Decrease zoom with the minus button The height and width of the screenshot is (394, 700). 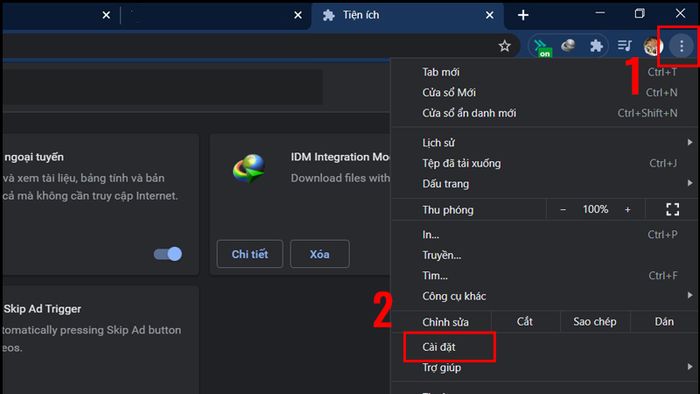point(563,209)
